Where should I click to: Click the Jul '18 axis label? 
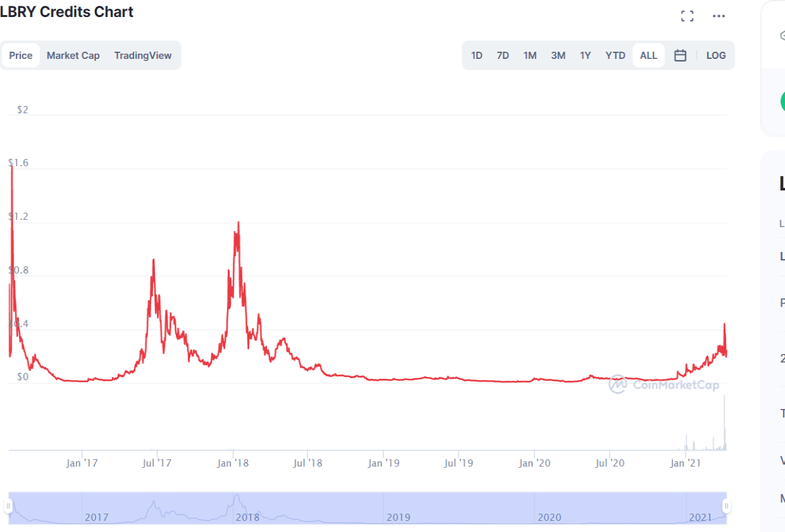pos(307,463)
